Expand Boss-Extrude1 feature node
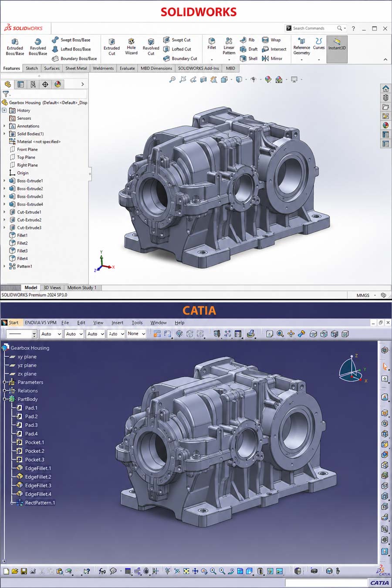 (4, 181)
